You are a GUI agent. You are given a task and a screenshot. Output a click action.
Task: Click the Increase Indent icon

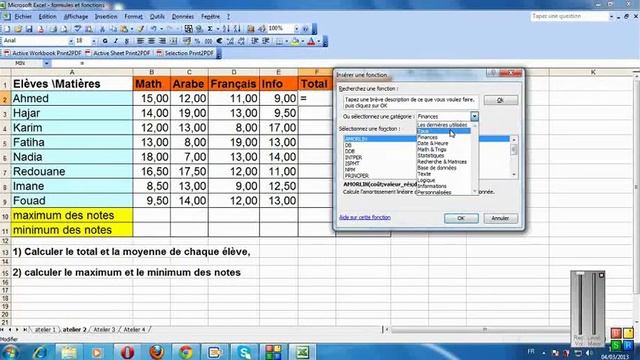(x=266, y=41)
